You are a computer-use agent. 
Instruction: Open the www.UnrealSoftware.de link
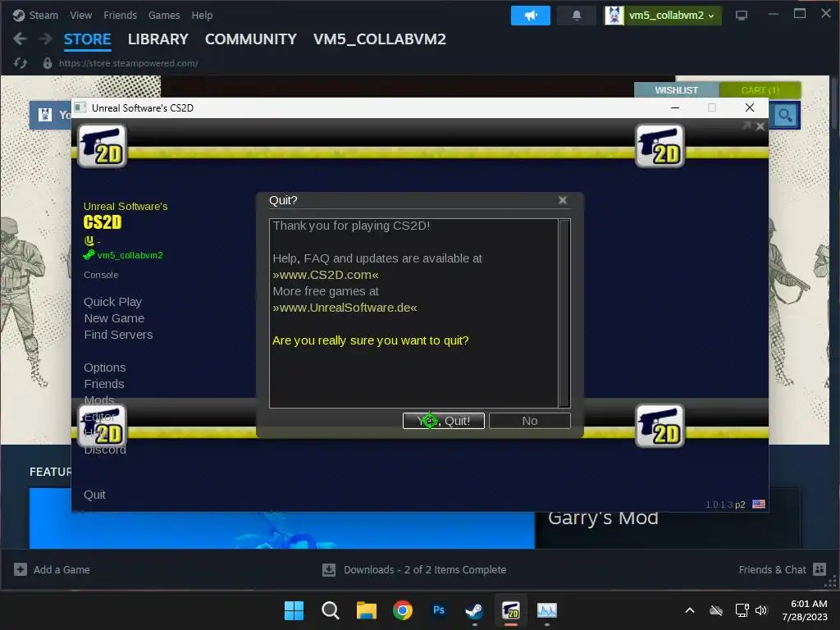345,308
